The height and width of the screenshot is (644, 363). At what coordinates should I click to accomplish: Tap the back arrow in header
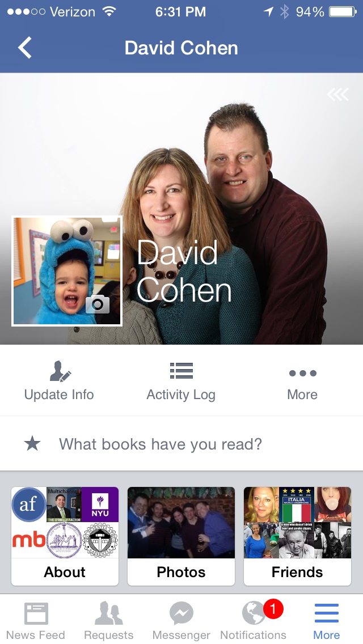click(24, 48)
